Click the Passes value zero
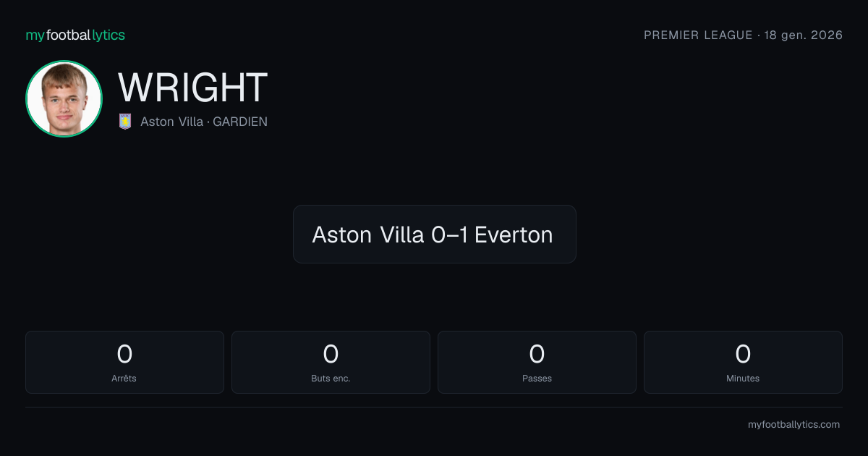868x456 pixels. (537, 354)
